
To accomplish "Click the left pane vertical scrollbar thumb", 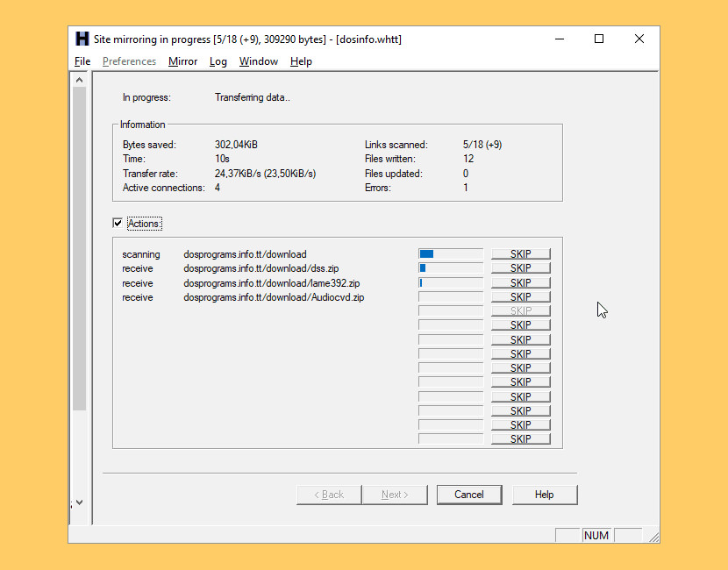I will tap(80, 249).
